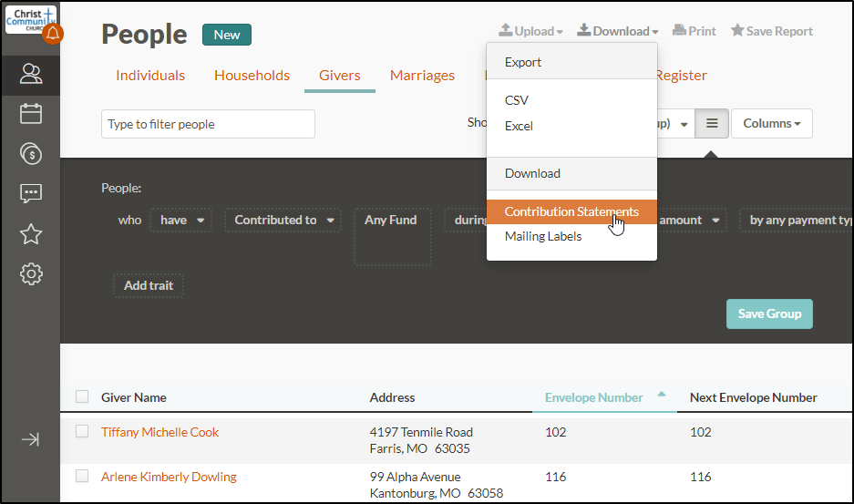The height and width of the screenshot is (504, 854).
Task: Click the notification bell icon
Action: coord(53,35)
